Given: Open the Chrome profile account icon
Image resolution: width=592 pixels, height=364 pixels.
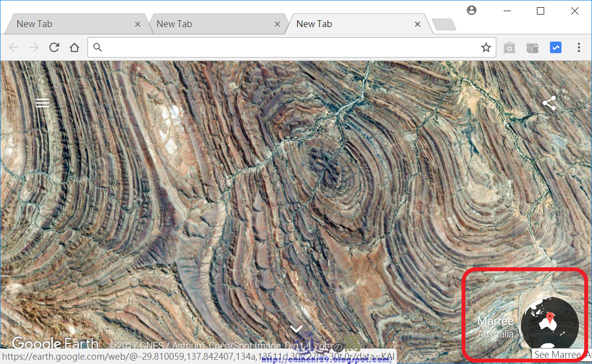Looking at the screenshot, I should click(x=472, y=10).
